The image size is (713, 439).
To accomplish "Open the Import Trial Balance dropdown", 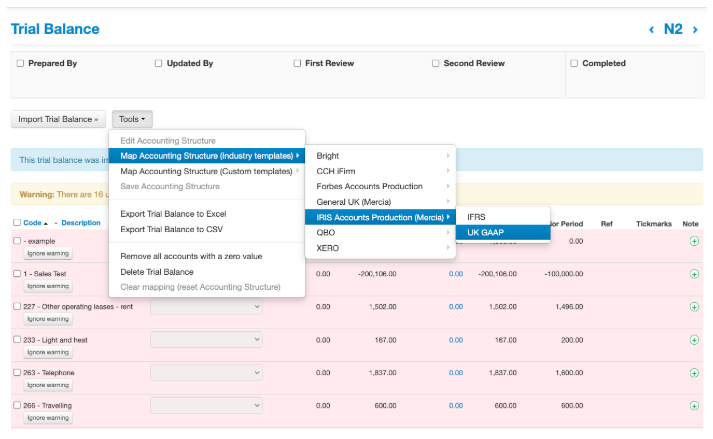I will [x=58, y=119].
